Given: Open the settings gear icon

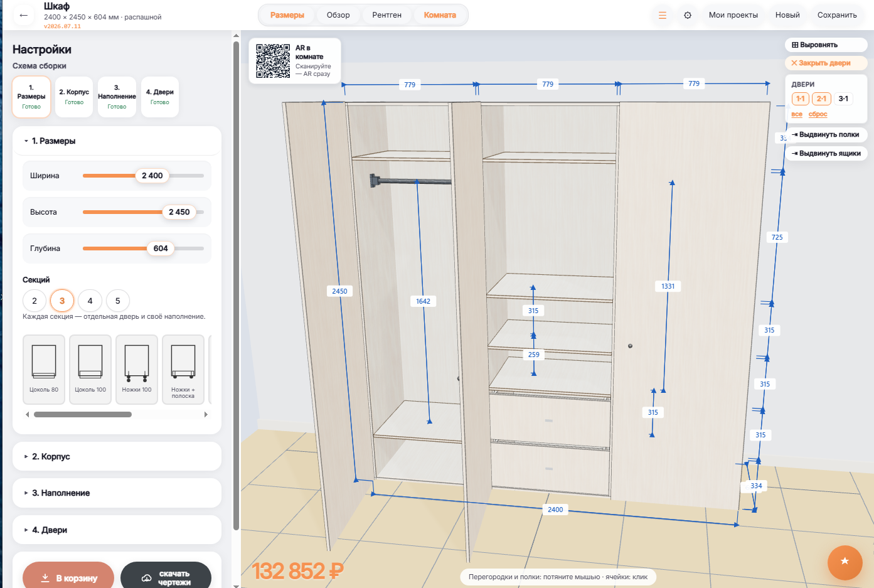Looking at the screenshot, I should tap(688, 15).
